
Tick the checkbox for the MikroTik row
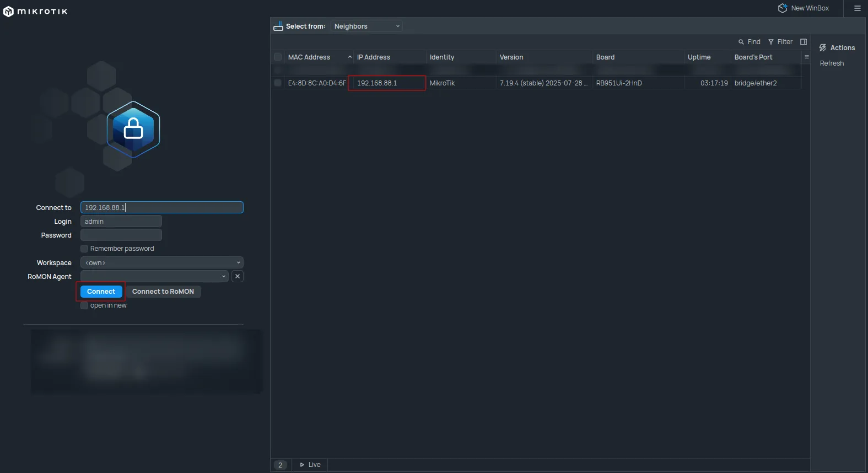click(x=278, y=83)
